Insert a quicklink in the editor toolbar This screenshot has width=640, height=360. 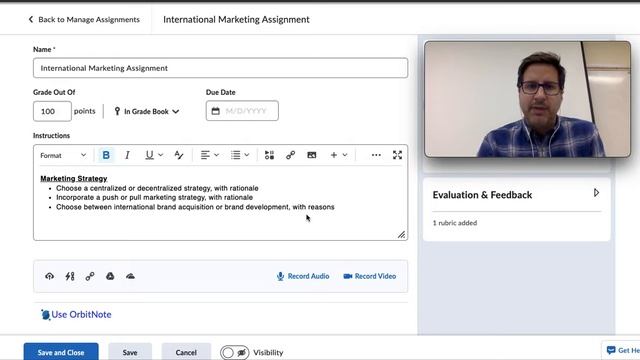[x=291, y=155]
